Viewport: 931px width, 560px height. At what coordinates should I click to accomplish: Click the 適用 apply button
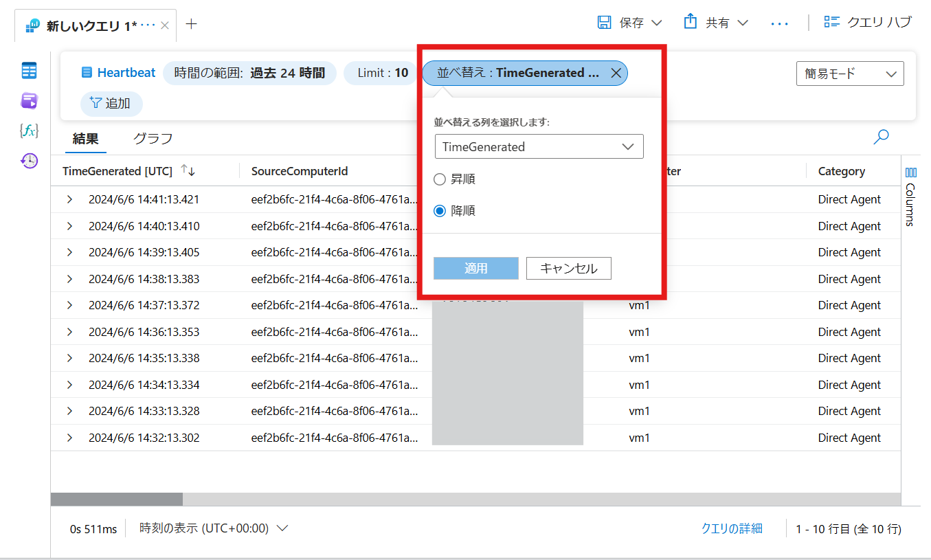[x=476, y=269]
